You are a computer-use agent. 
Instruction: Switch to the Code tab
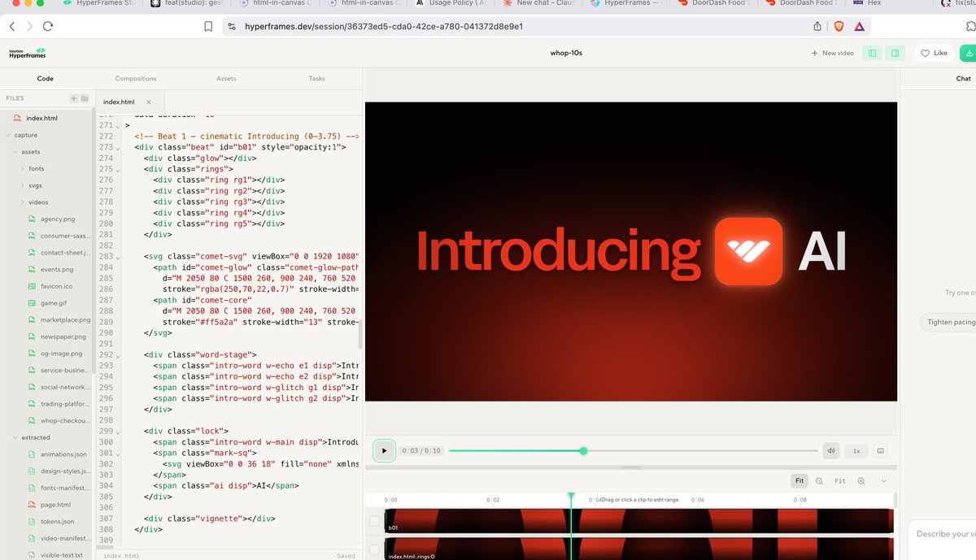coord(45,79)
